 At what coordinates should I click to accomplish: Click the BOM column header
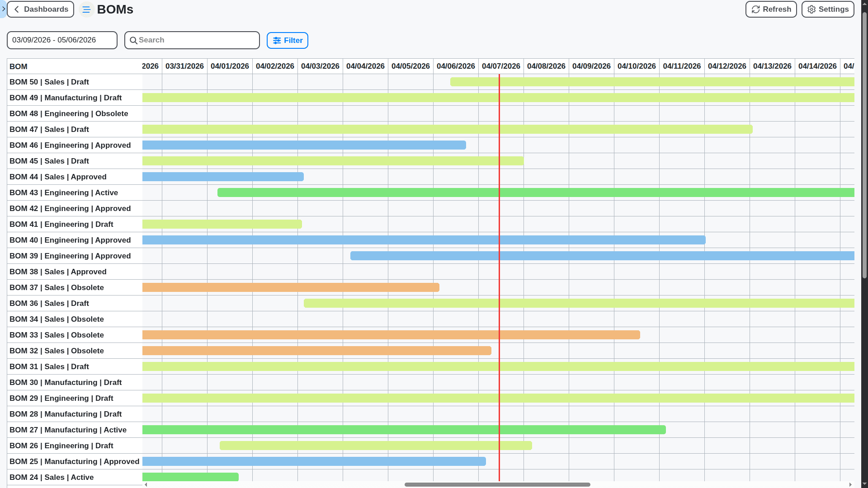[x=19, y=66]
